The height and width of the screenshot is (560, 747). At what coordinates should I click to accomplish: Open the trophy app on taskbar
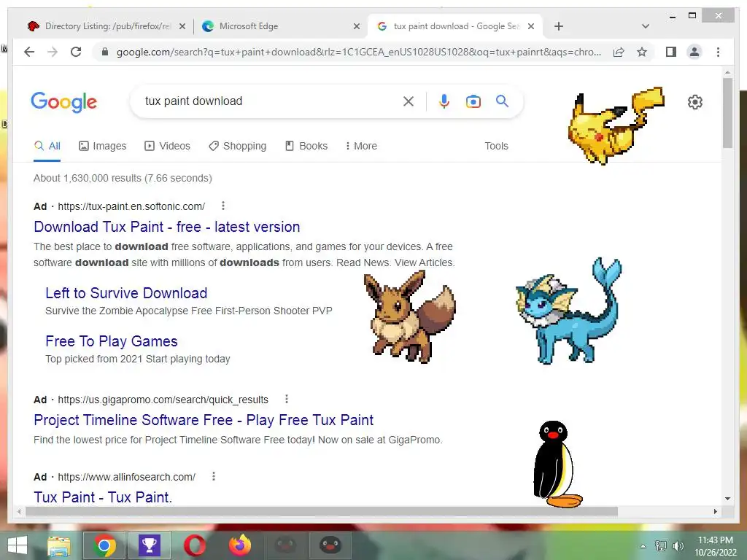tap(149, 545)
